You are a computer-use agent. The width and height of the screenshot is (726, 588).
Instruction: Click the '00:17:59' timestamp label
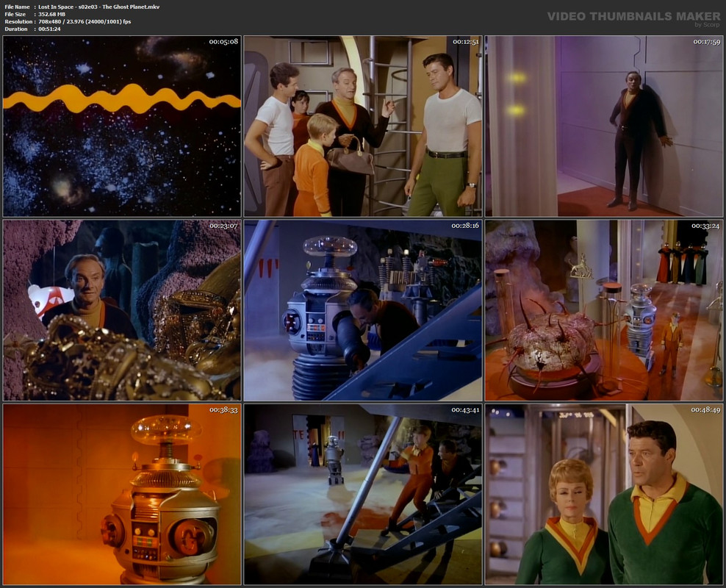point(707,42)
